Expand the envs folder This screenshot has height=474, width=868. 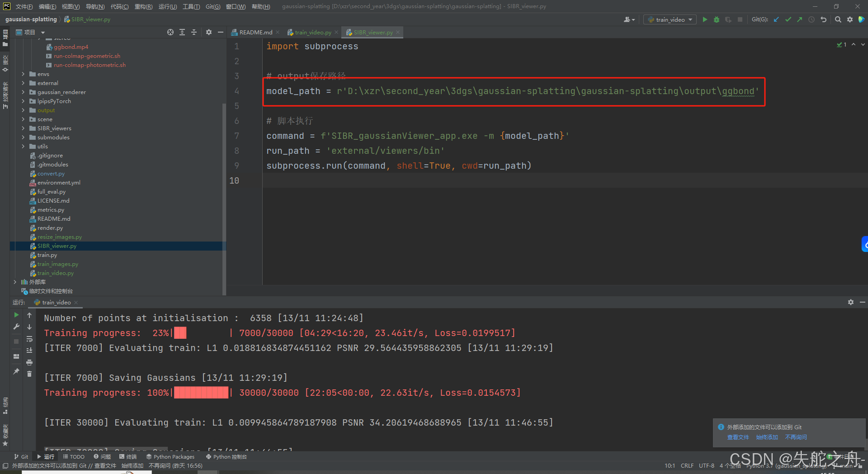(23, 74)
